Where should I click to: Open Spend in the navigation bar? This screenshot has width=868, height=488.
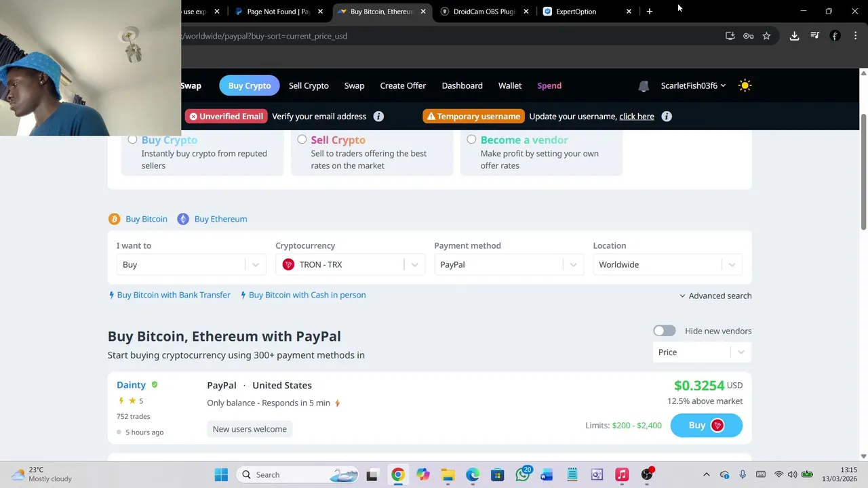click(x=549, y=85)
